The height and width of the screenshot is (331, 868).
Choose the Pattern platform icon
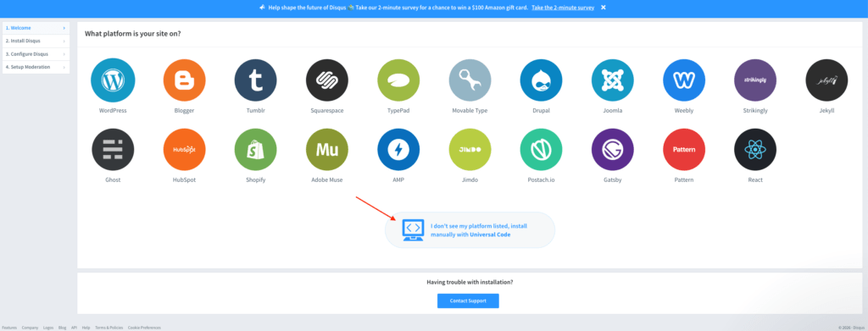click(x=684, y=150)
